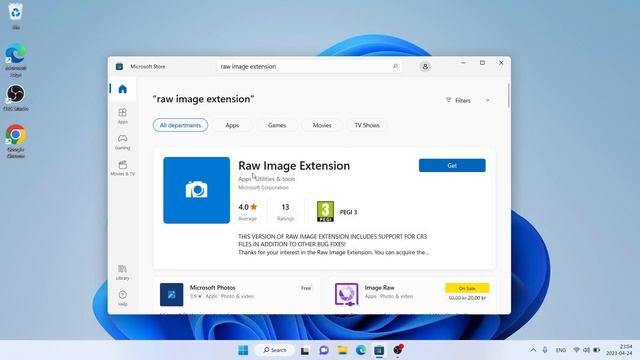Click OBS Studio taskbar icon

[x=398, y=350]
